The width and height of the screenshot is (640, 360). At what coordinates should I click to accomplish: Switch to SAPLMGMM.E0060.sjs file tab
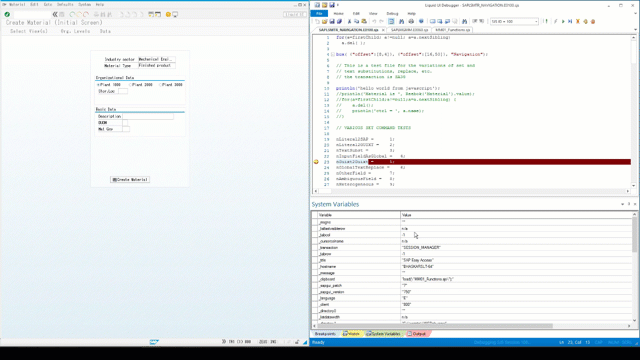point(409,30)
